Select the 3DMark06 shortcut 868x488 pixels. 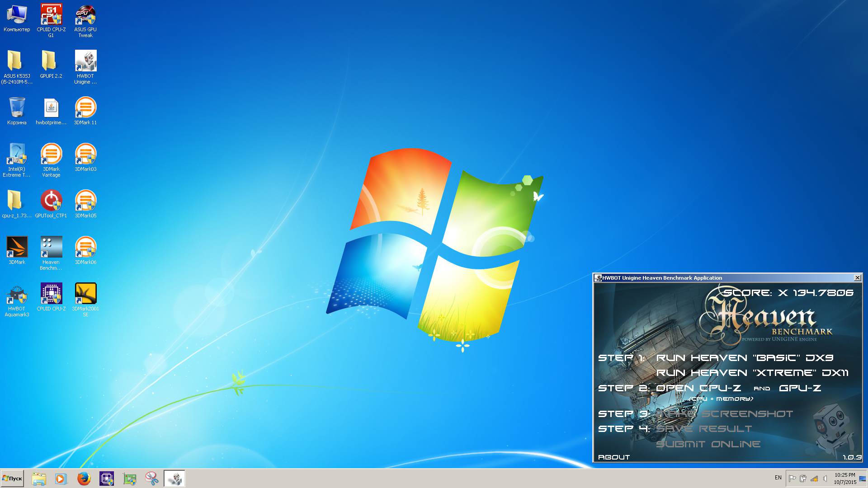pyautogui.click(x=85, y=250)
